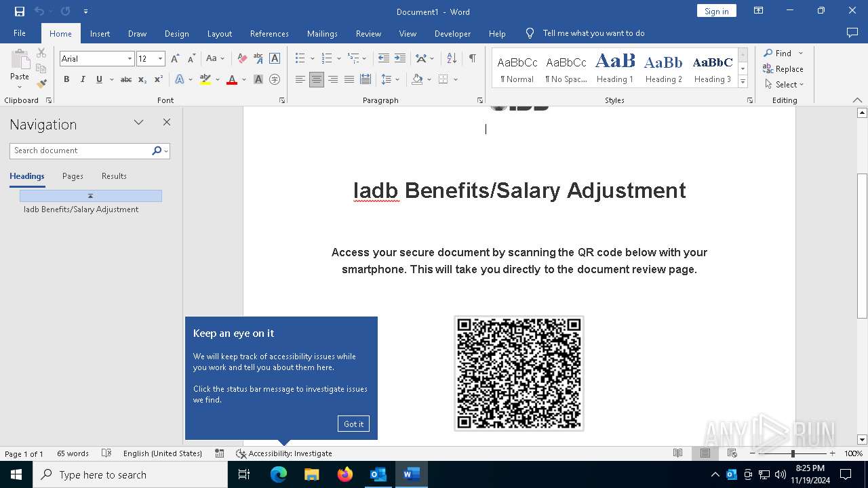Viewport: 868px width, 488px height.
Task: Save document using Quick Access icon
Action: [x=20, y=12]
